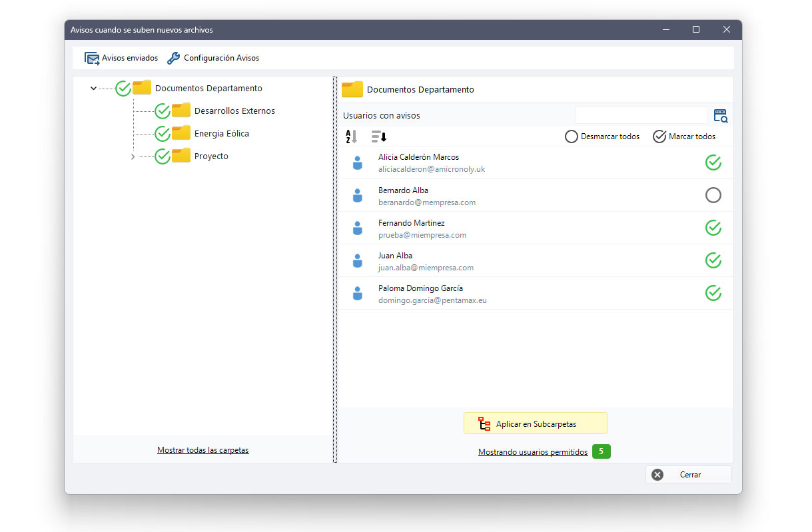Enable notifications for Bernardo Alba
This screenshot has width=812, height=532.
point(713,195)
